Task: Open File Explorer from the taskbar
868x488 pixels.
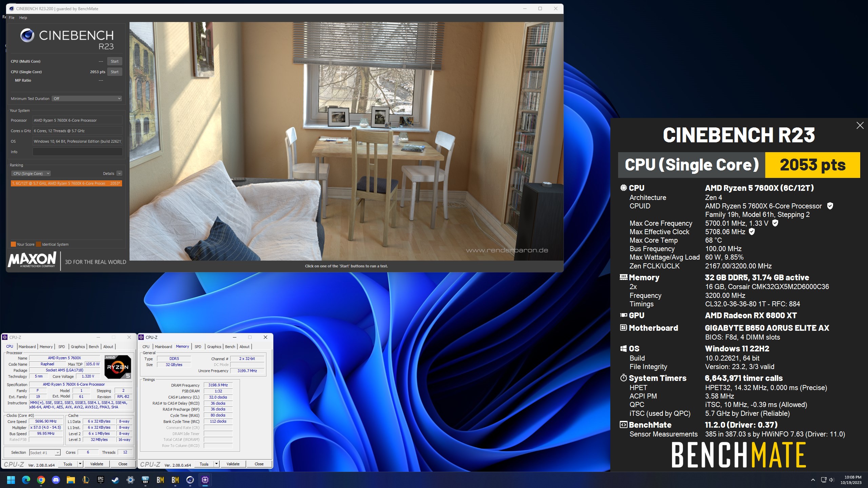Action: click(71, 480)
